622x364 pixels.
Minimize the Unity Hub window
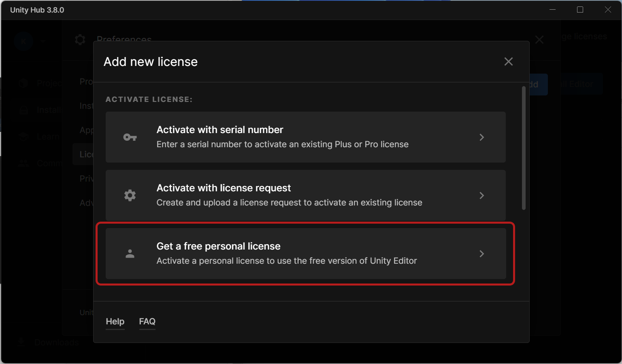(x=552, y=10)
